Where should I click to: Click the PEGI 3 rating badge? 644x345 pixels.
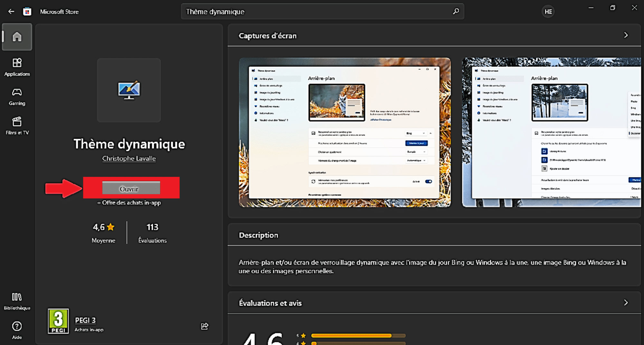tap(58, 321)
